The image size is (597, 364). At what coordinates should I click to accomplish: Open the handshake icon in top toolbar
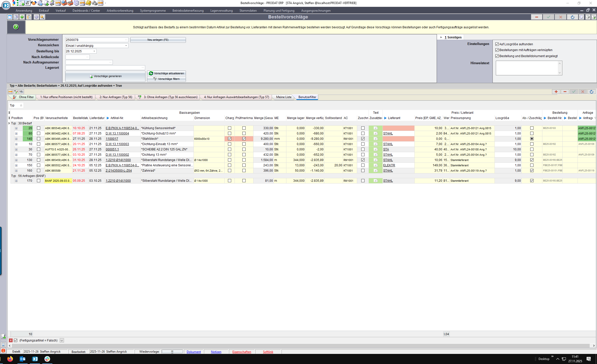[34, 3]
